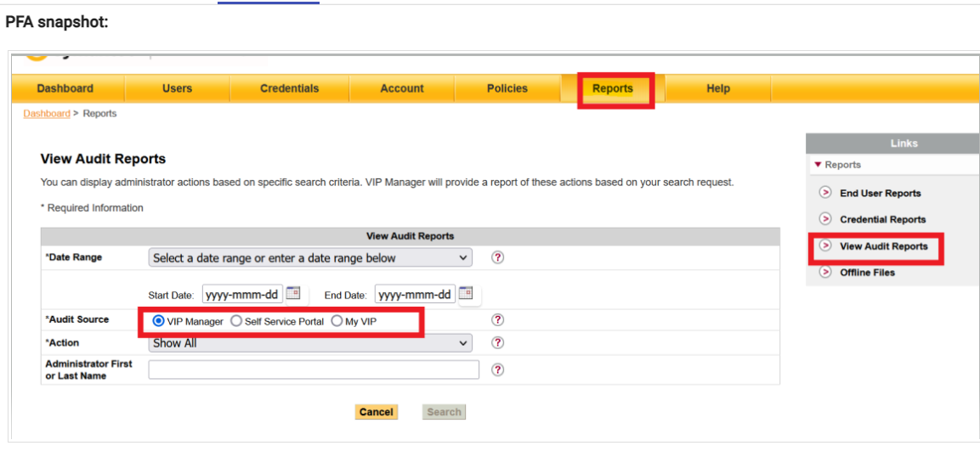Image resolution: width=980 pixels, height=457 pixels.
Task: Click help icon for Administrator name field
Action: (x=498, y=370)
